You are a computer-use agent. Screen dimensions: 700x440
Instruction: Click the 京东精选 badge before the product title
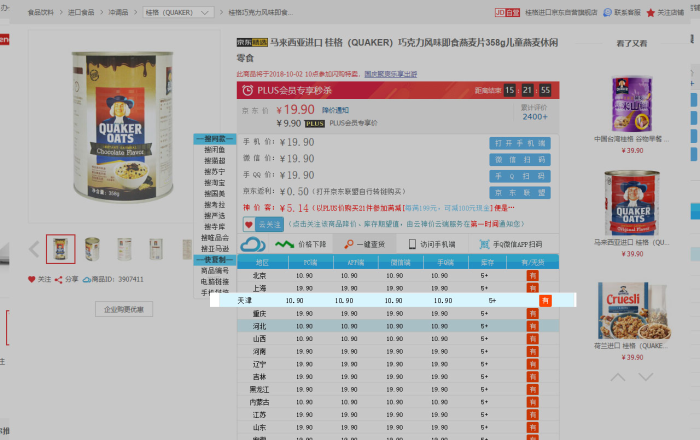pos(252,42)
